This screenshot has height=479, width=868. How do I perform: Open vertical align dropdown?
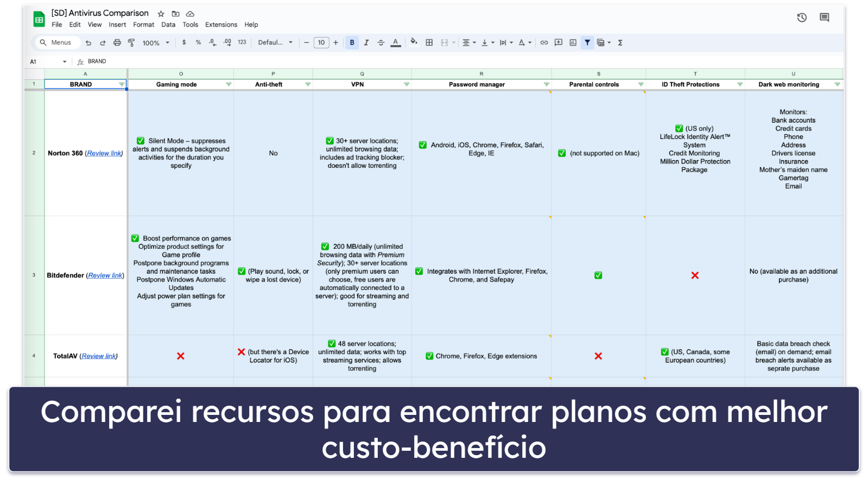487,42
